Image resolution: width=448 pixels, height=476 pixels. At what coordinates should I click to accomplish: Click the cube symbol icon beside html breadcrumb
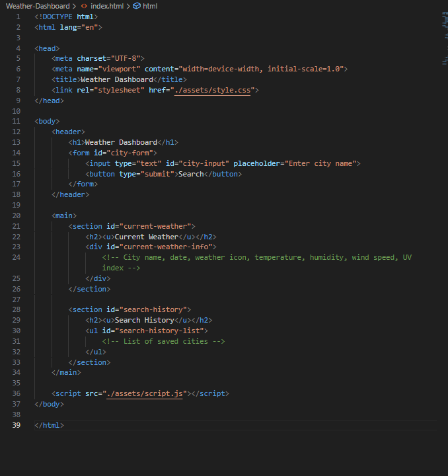tap(137, 6)
